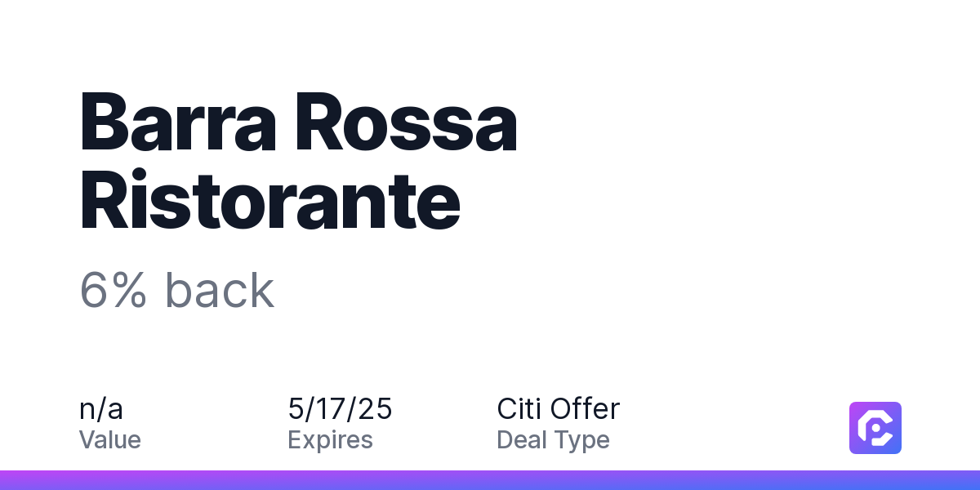Click the percent sign in "6% back"
The height and width of the screenshot is (490, 980).
pos(130,290)
